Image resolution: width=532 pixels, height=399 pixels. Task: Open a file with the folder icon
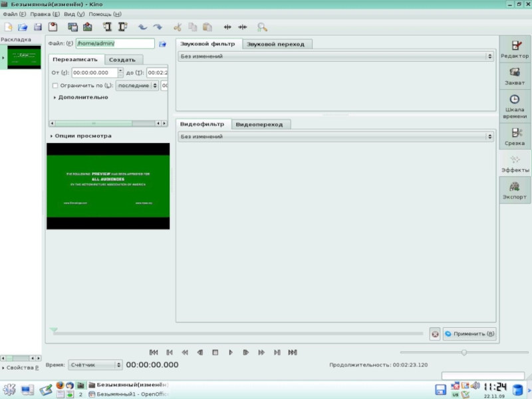pos(23,27)
